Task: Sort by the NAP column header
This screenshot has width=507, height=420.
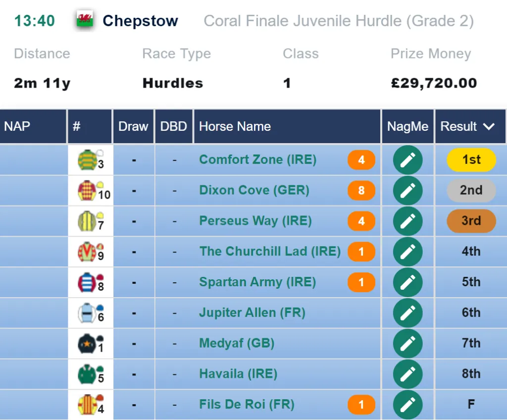Action: pos(17,126)
